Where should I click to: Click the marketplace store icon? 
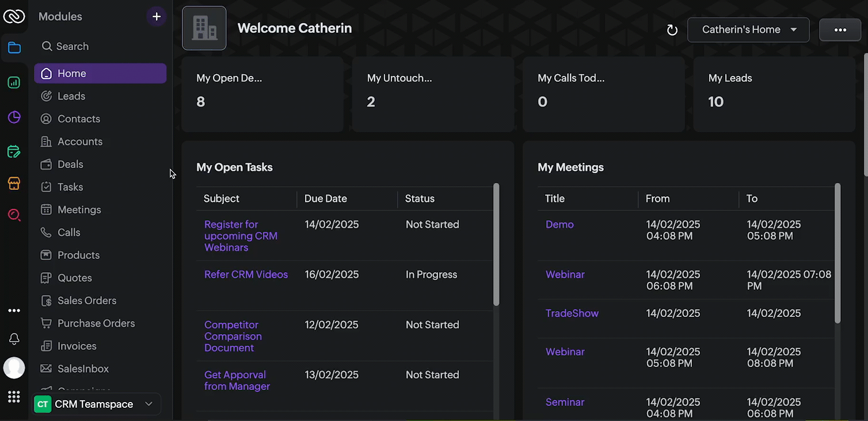[14, 183]
